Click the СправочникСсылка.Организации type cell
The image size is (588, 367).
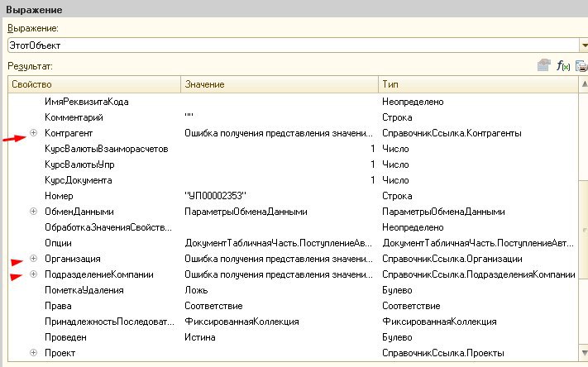(452, 259)
